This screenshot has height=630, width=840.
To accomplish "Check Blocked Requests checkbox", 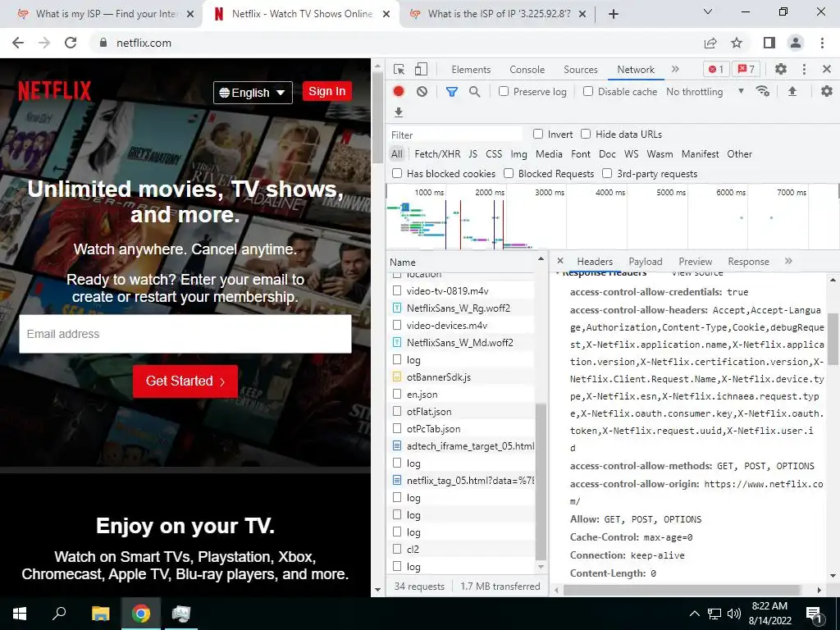I will coord(509,173).
